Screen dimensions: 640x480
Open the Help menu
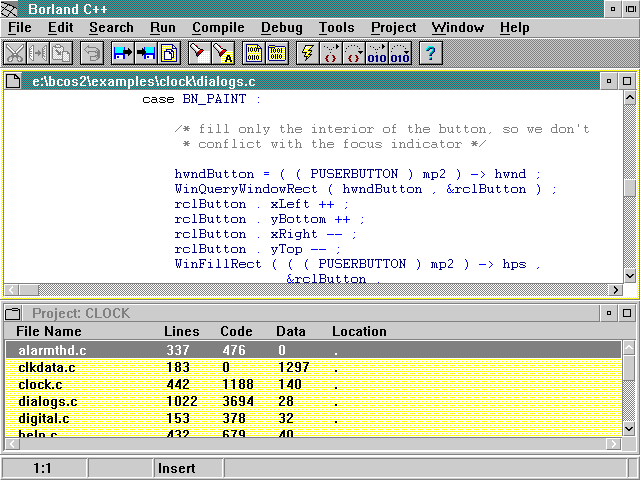coord(514,27)
